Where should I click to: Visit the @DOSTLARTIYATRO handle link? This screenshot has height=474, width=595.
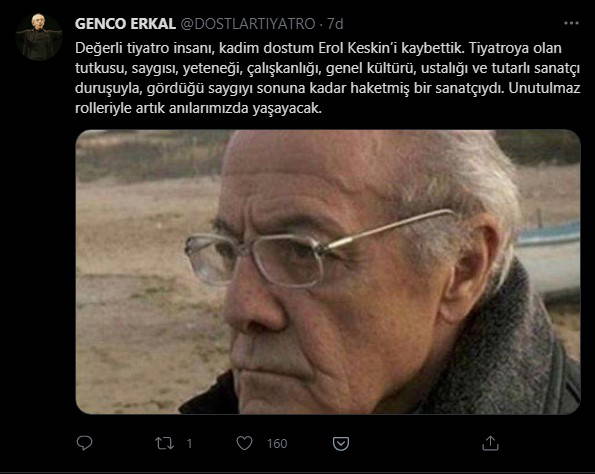(248, 24)
